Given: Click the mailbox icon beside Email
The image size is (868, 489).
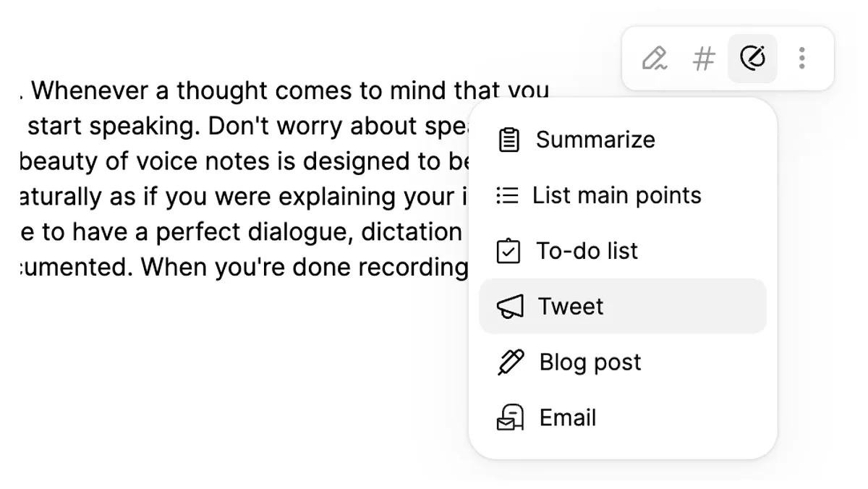Looking at the screenshot, I should [510, 417].
